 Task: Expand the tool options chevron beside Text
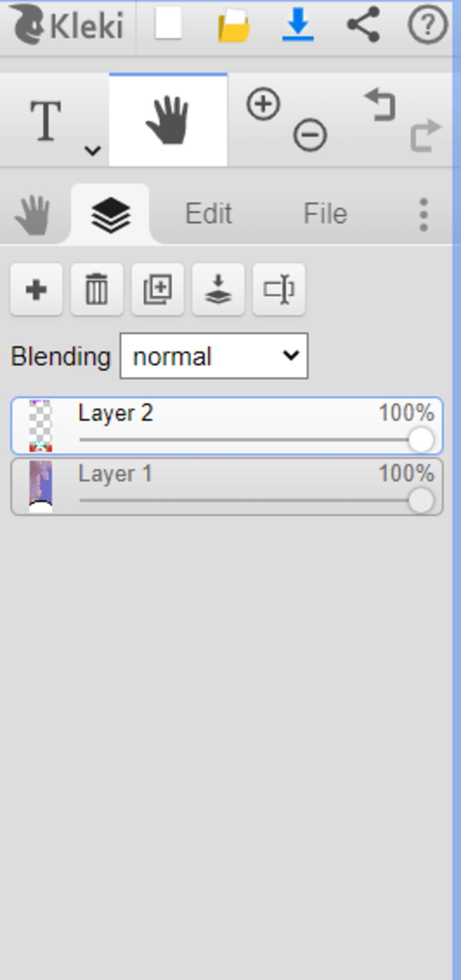93,151
